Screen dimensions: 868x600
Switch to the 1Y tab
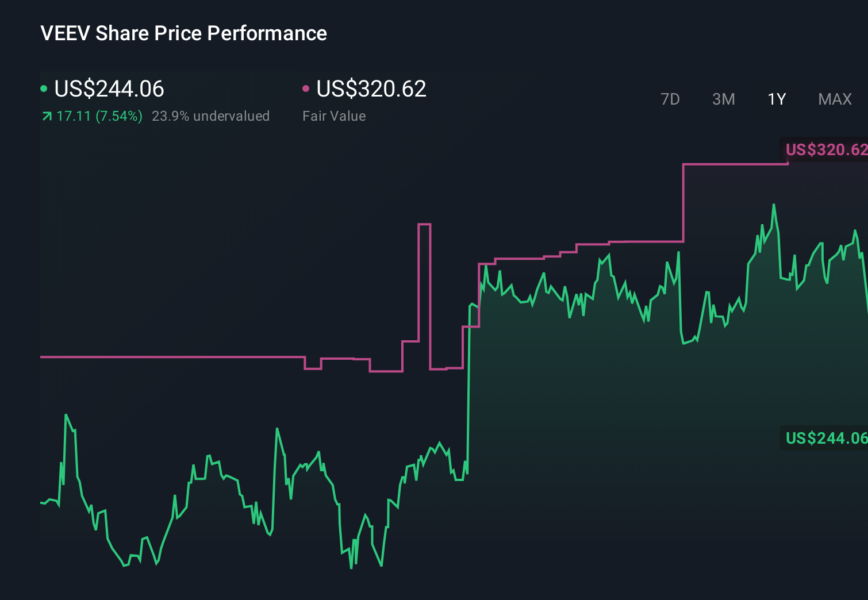[776, 99]
